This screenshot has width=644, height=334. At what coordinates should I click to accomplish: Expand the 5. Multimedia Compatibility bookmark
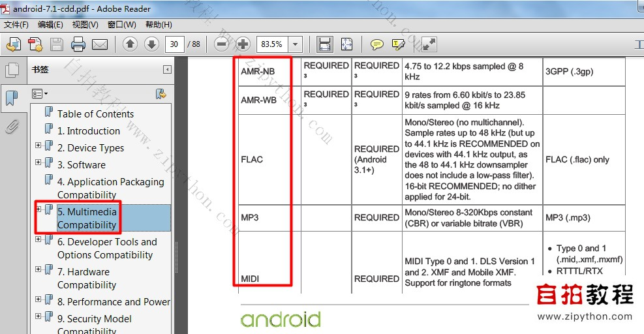[x=38, y=209]
